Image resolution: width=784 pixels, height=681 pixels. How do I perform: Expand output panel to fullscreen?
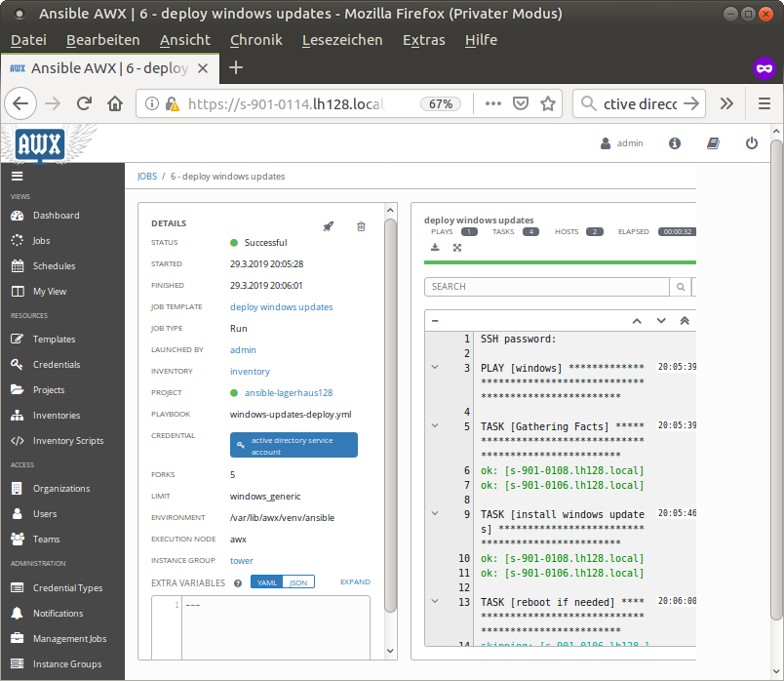[x=457, y=248]
